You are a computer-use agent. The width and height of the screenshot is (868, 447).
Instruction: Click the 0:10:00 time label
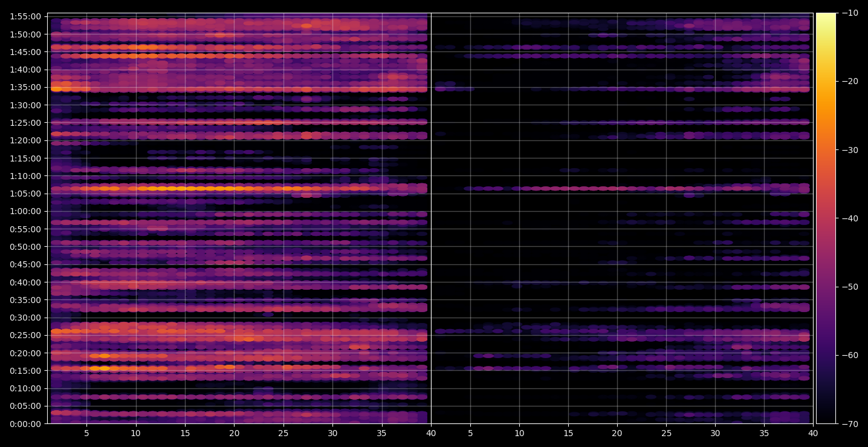(x=25, y=388)
